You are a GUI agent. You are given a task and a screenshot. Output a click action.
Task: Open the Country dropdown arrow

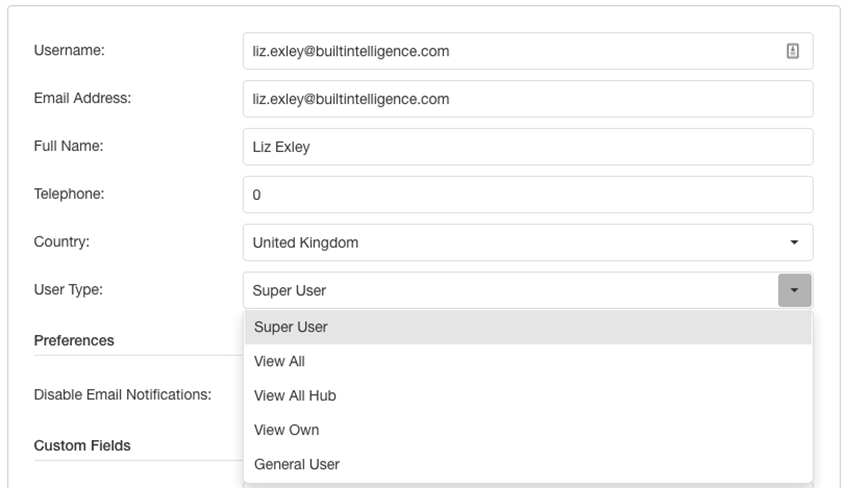click(x=794, y=242)
